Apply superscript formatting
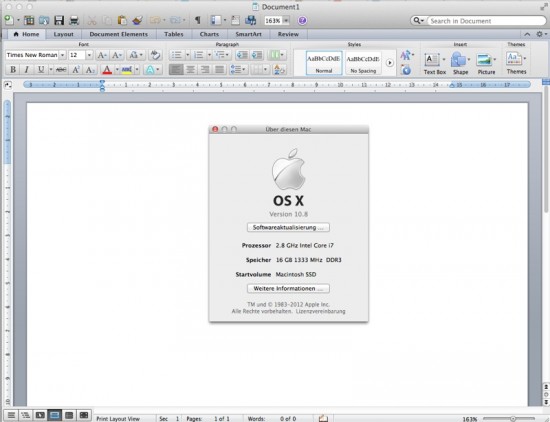The width and height of the screenshot is (550, 422). (x=76, y=69)
